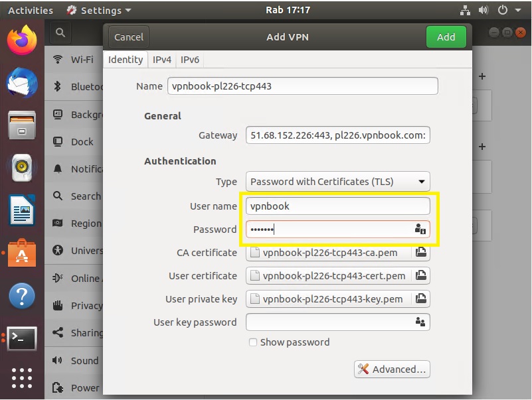Open file chooser icon for User private key
Viewport: 532px width, 400px height.
[x=420, y=299]
